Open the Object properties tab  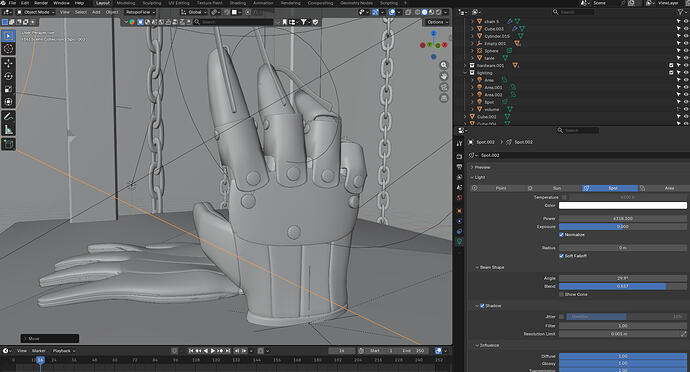pyautogui.click(x=459, y=211)
